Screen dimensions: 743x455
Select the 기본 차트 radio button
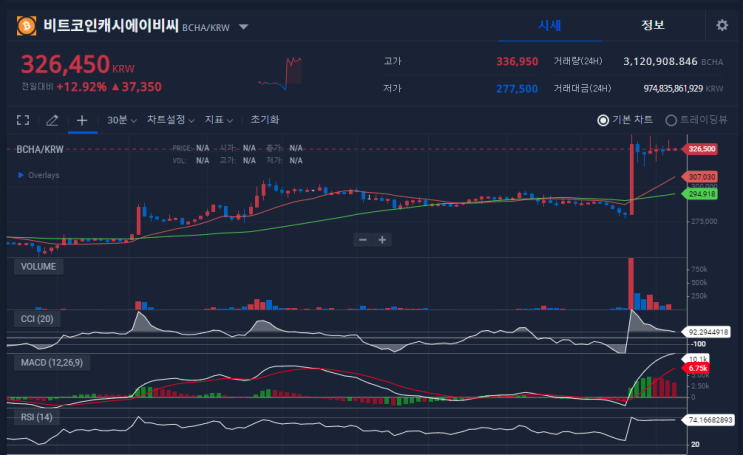coord(603,120)
